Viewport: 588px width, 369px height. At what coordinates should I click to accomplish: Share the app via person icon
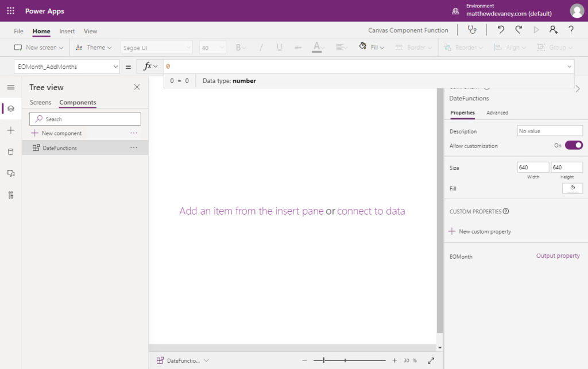(554, 30)
